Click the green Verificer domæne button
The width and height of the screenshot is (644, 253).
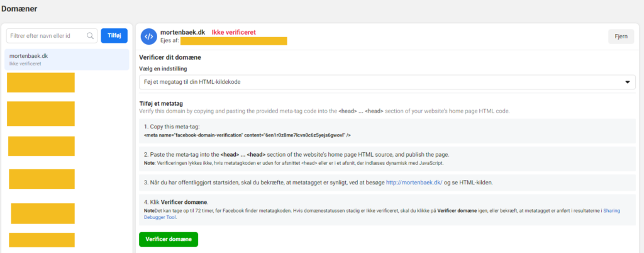click(x=169, y=239)
